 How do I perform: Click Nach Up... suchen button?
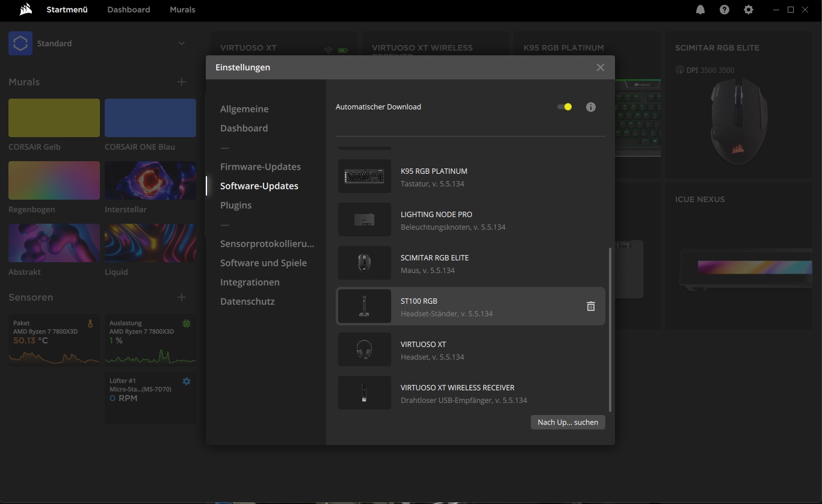coord(568,422)
